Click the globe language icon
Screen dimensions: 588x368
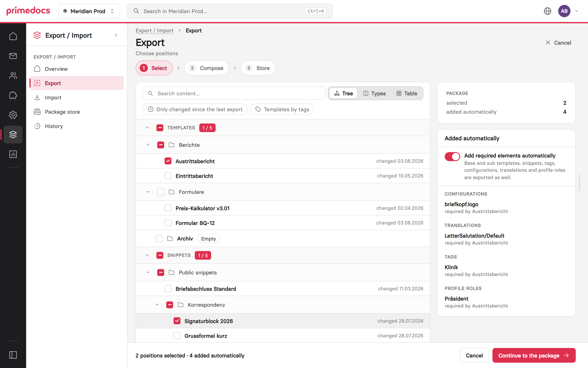[x=547, y=11]
